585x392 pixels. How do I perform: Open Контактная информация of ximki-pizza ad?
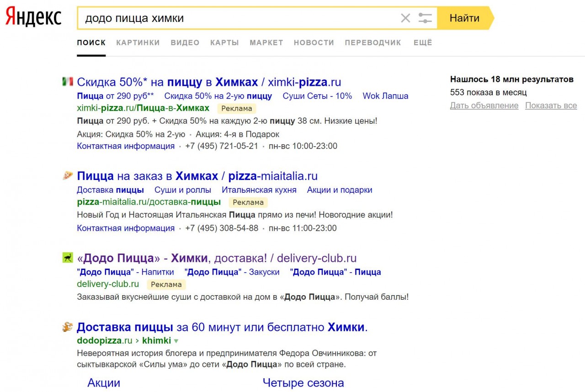126,146
